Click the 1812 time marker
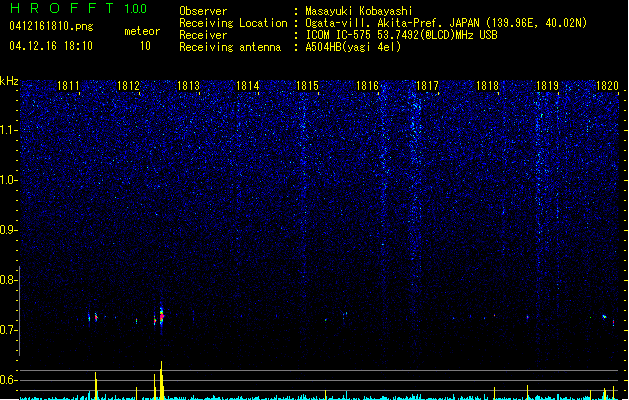Screen dimensions: 629x400 (128, 86)
